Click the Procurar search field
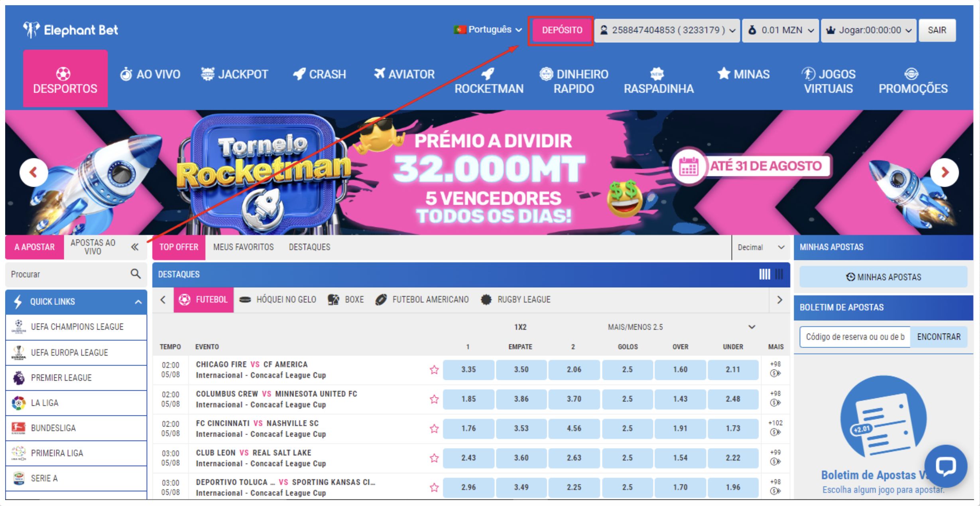Screen dimensions: 980x506 click(68, 274)
